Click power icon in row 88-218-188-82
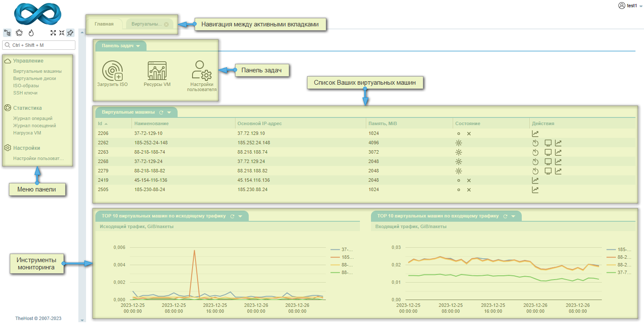This screenshot has height=323, width=644. [x=535, y=171]
